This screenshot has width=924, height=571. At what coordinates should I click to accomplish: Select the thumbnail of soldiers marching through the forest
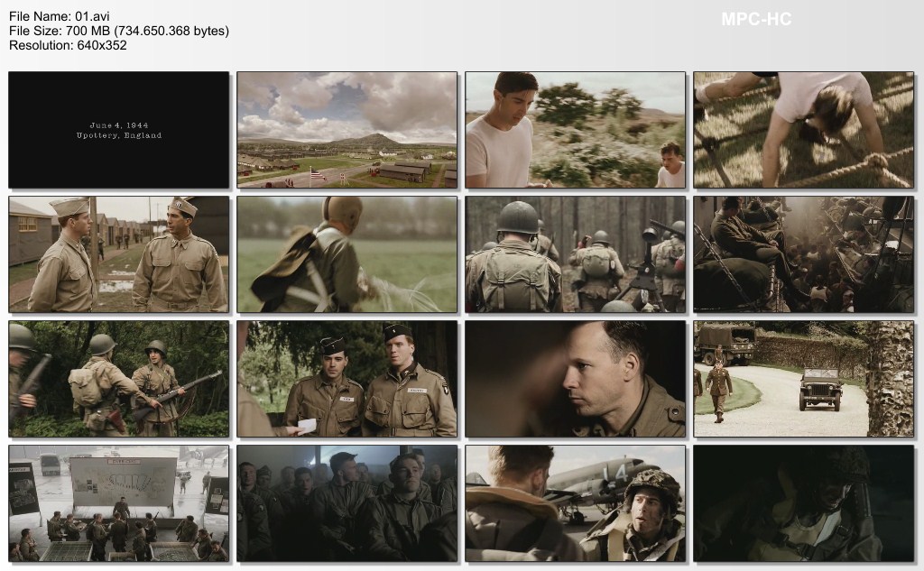(575, 254)
